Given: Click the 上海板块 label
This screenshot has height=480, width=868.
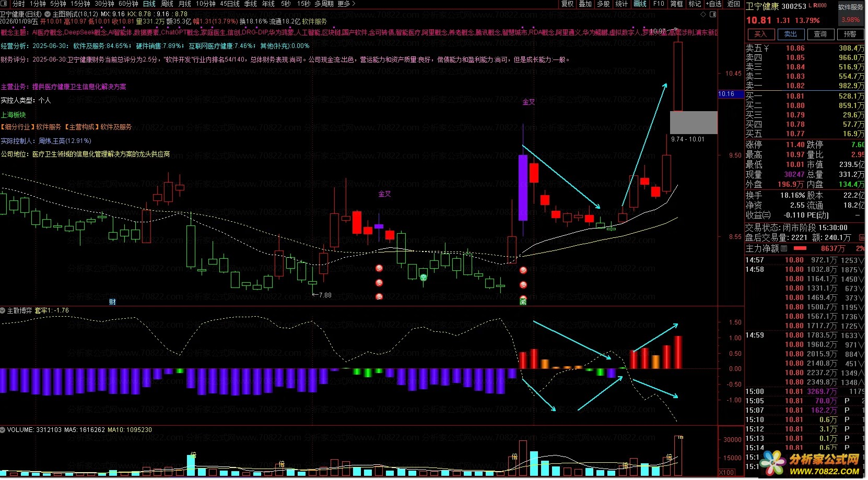Looking at the screenshot, I should [x=13, y=115].
